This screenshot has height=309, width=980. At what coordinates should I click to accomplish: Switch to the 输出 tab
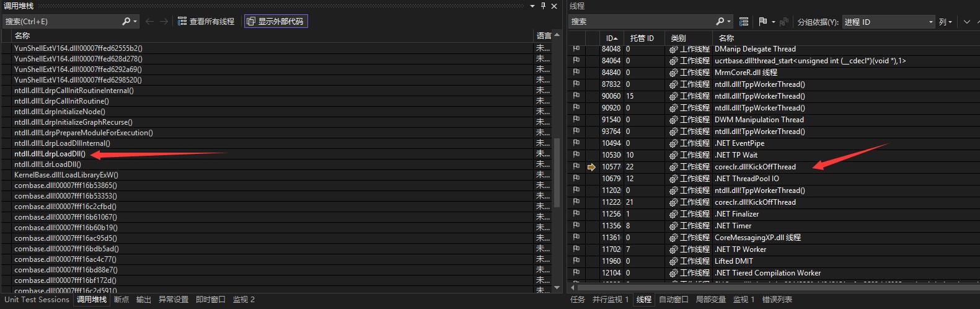click(x=144, y=300)
